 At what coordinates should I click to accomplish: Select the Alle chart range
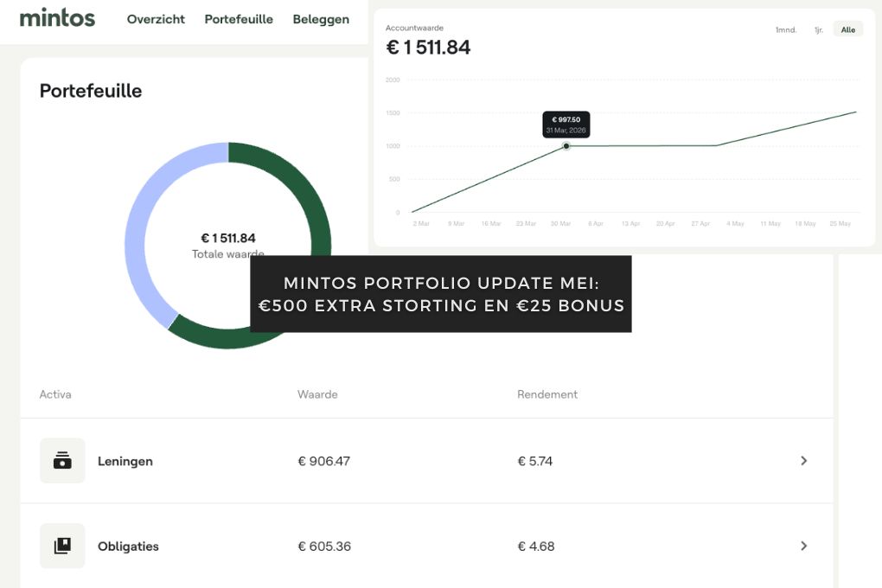[848, 29]
